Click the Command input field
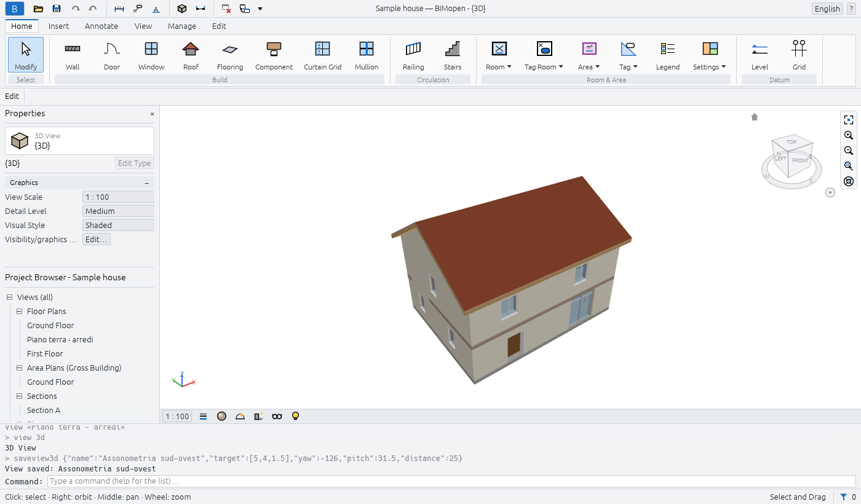The height and width of the screenshot is (504, 861). pyautogui.click(x=451, y=481)
